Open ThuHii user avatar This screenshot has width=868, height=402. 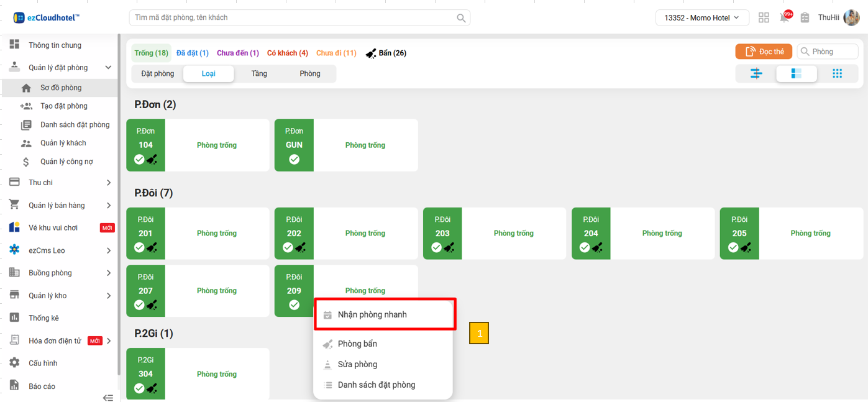point(851,17)
